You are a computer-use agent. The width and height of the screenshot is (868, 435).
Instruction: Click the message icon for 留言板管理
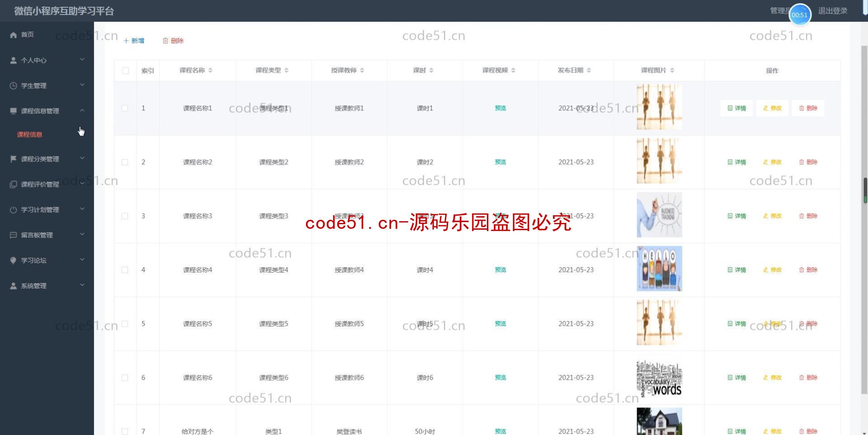coord(14,235)
